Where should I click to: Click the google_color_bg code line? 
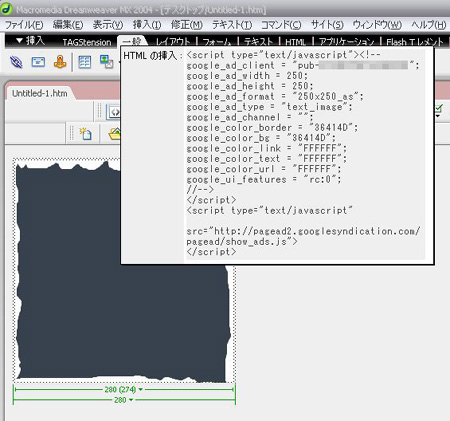261,138
